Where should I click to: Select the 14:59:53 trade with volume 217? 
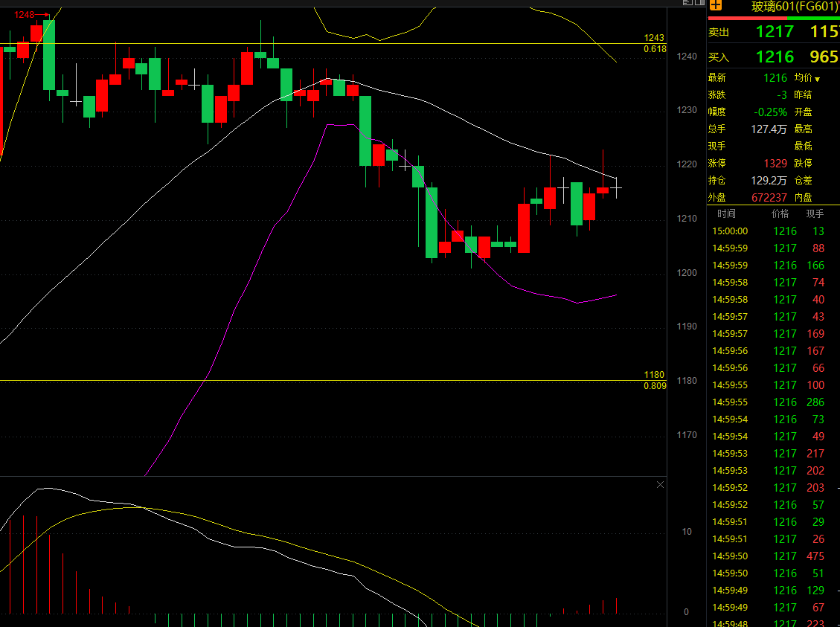click(773, 454)
